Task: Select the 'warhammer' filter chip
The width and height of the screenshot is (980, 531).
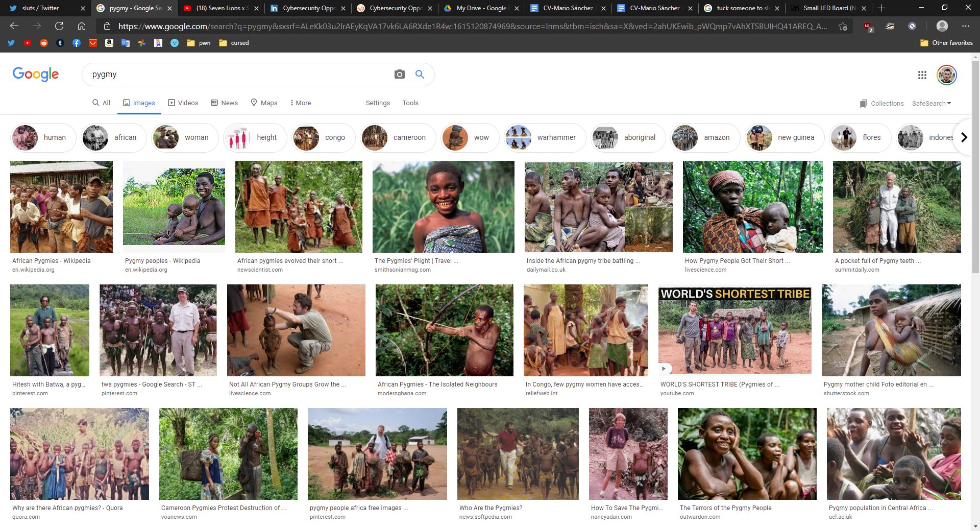Action: point(545,137)
